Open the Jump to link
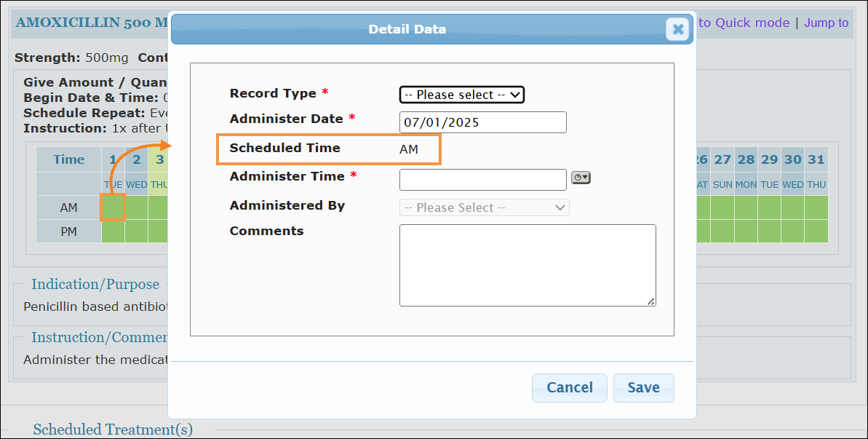868x439 pixels. point(827,23)
